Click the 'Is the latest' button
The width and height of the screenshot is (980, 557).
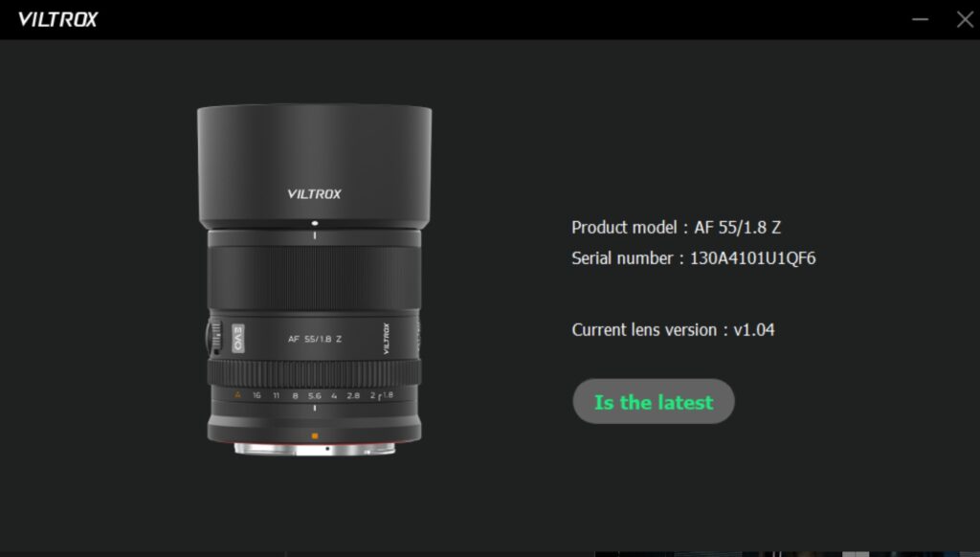pos(653,401)
